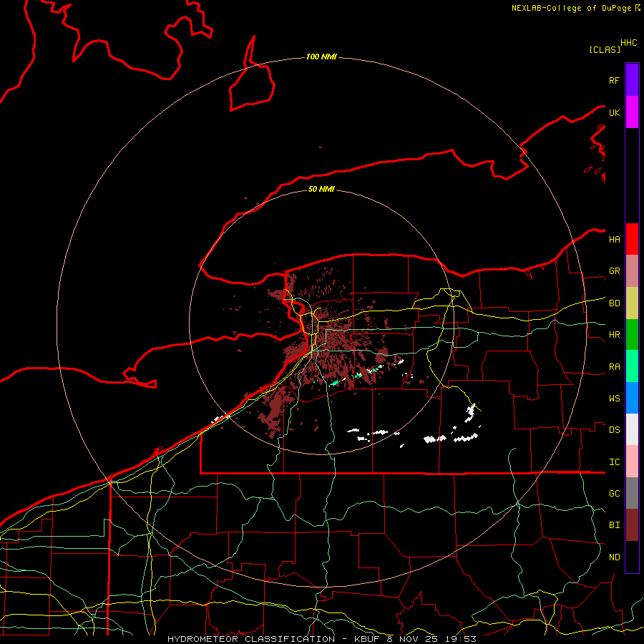Select the IC light pink legend swatch
This screenshot has height=644, width=644.
pyautogui.click(x=632, y=462)
